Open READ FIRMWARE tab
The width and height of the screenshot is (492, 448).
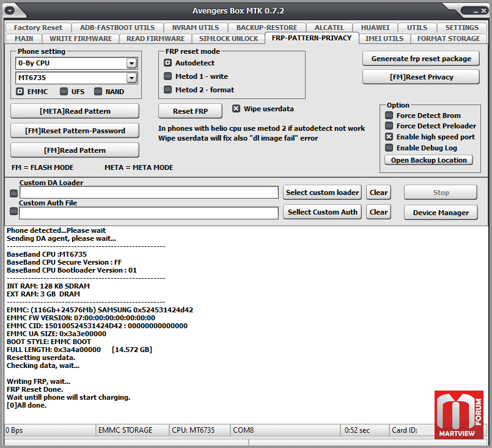coord(155,39)
